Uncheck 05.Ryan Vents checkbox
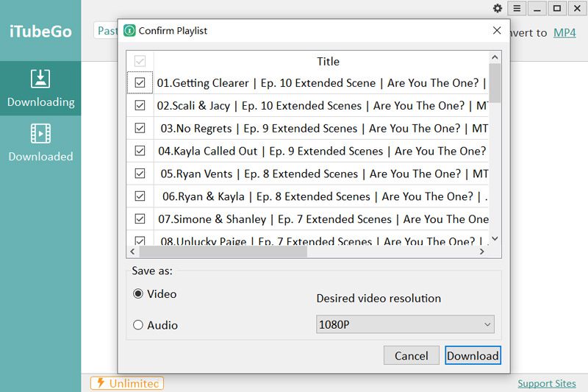This screenshot has width=588, height=392. coord(140,174)
